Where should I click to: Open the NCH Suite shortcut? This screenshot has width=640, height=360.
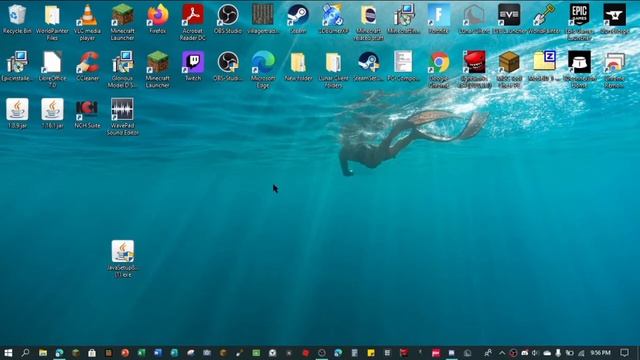coord(87,114)
